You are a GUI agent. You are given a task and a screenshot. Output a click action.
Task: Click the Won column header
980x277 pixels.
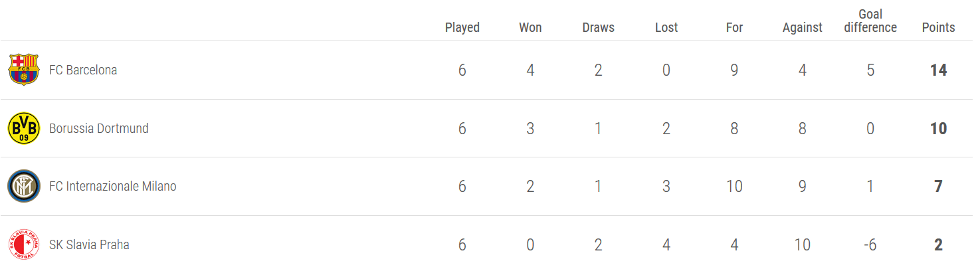(530, 27)
